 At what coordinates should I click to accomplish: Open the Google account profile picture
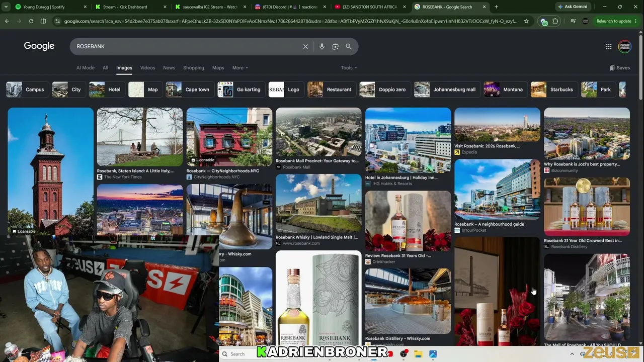(x=624, y=46)
